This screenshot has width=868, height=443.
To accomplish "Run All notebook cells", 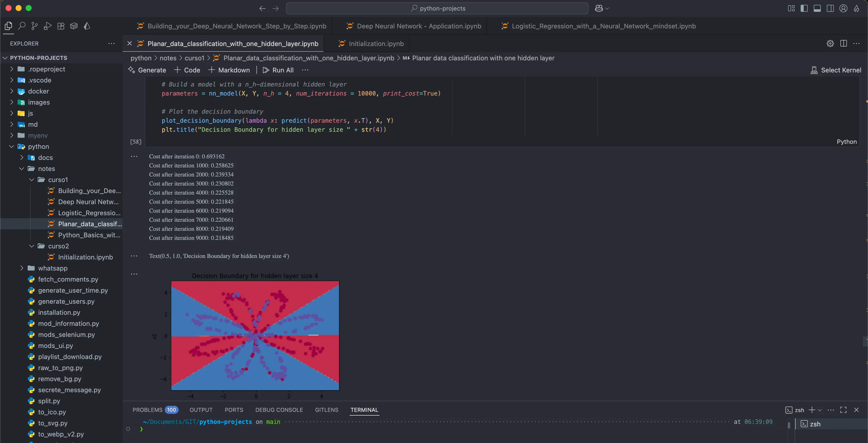I will click(x=278, y=70).
